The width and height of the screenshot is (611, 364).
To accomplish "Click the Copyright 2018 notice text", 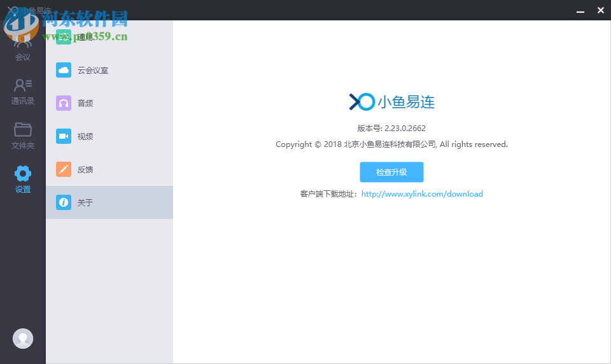I will point(391,144).
